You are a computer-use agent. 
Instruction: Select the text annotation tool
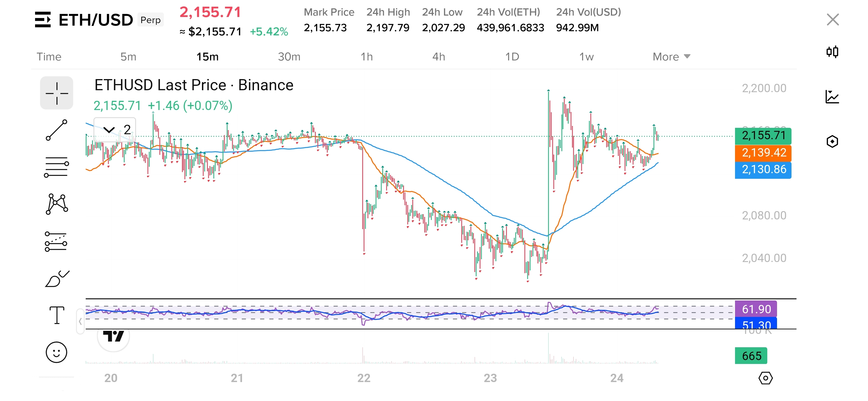tap(56, 315)
